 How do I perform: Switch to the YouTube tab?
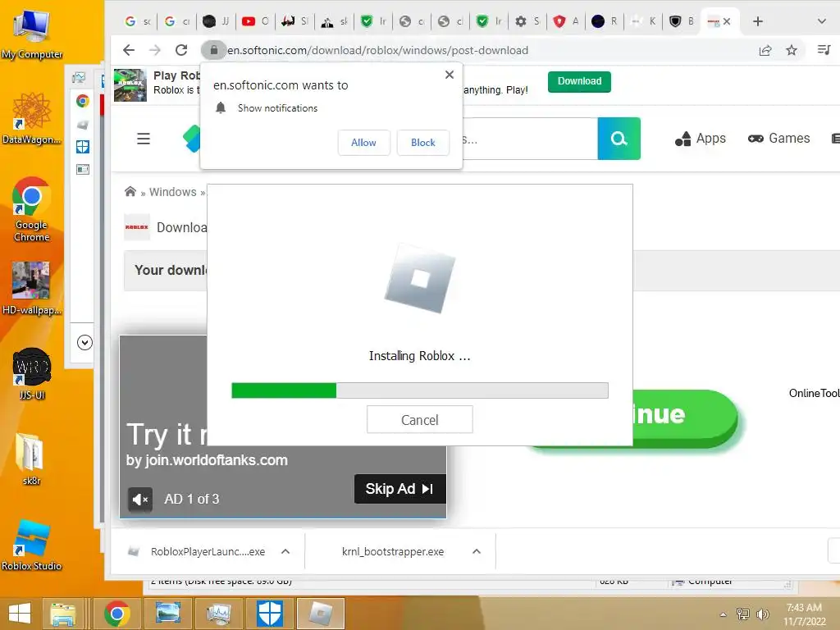[255, 21]
